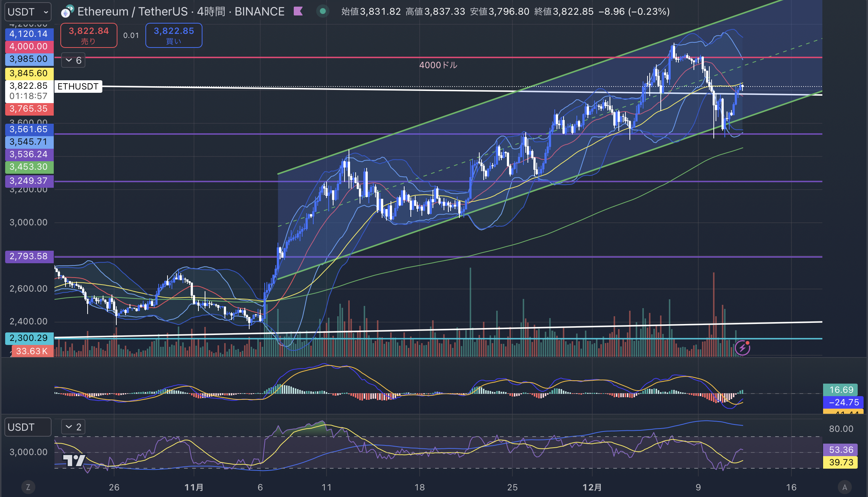Viewport: 868px width, 497px height.
Task: Select the 3,985.00 light blue price label
Action: 29,59
